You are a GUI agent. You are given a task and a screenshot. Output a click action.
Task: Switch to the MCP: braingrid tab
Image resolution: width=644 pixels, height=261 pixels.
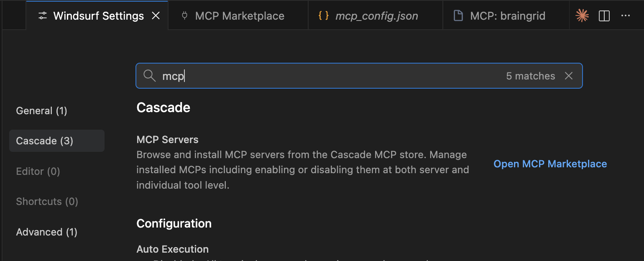(x=507, y=16)
